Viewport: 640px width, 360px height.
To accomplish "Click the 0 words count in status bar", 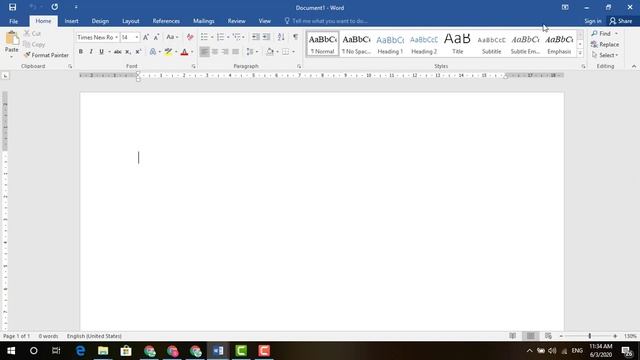I will pos(48,336).
